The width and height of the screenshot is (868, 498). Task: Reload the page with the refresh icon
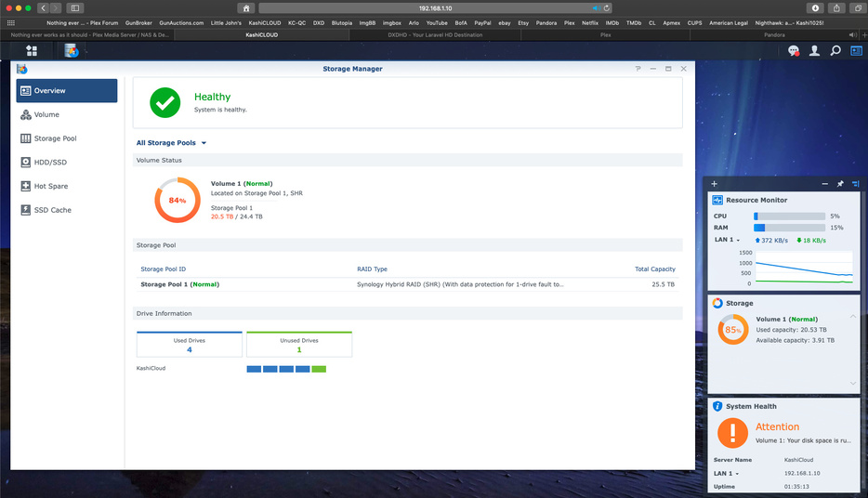607,8
